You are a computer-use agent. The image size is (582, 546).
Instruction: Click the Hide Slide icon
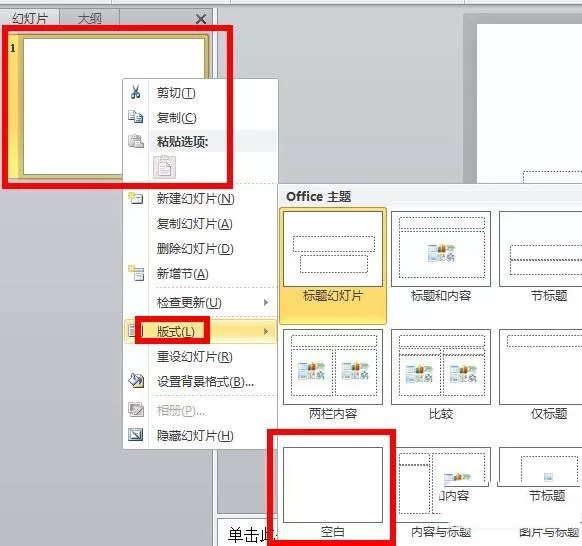click(x=135, y=435)
